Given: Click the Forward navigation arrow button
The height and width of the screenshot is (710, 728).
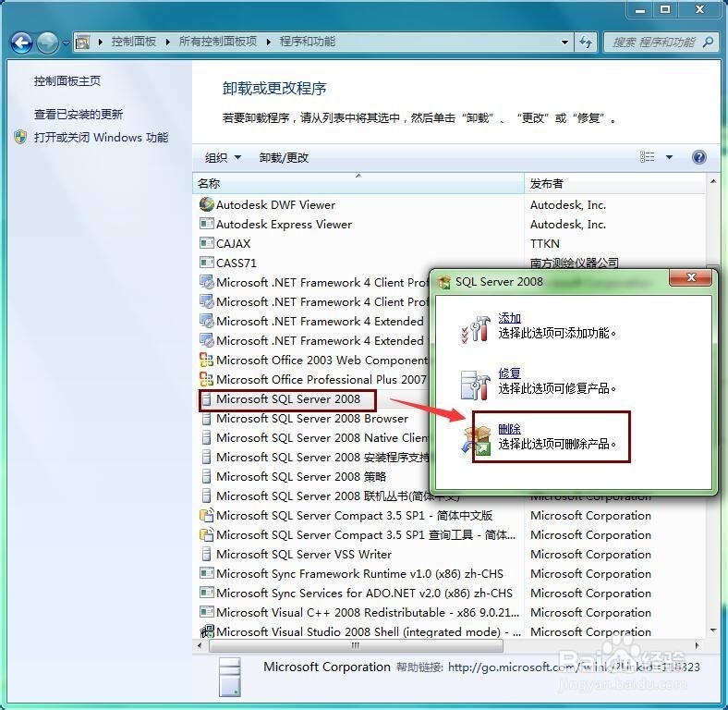Looking at the screenshot, I should click(47, 43).
